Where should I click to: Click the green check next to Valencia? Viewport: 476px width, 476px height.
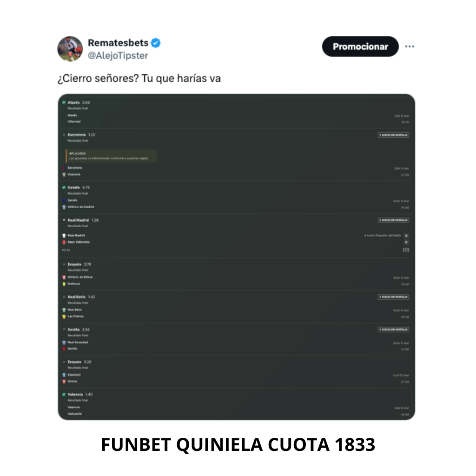[x=64, y=394]
